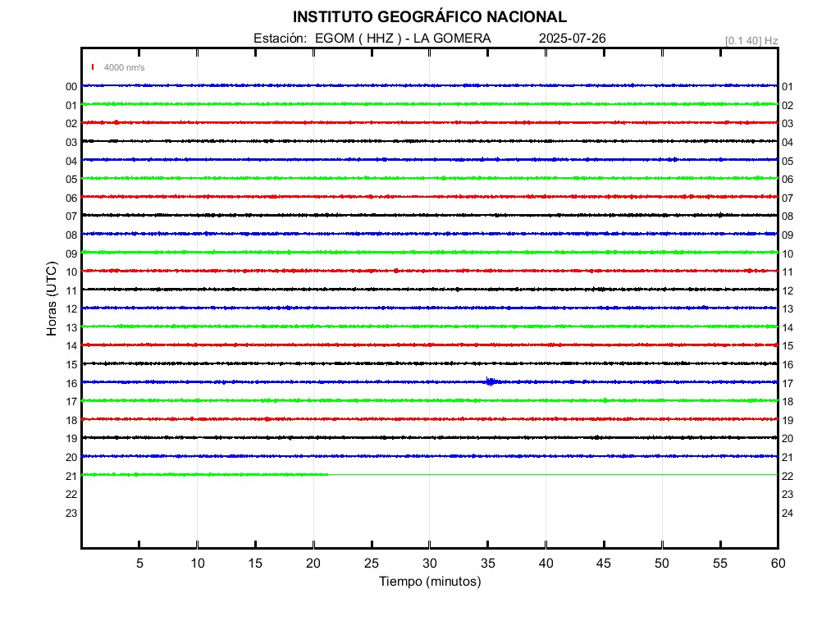Click the right-axis hour label 01
Screen dimensions: 840x630
pos(787,87)
